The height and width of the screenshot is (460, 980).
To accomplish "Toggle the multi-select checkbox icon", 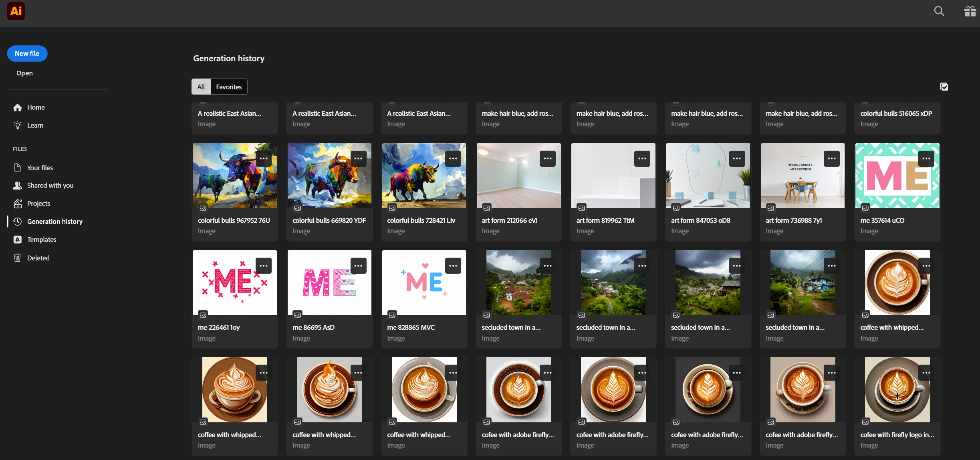I will click(944, 87).
